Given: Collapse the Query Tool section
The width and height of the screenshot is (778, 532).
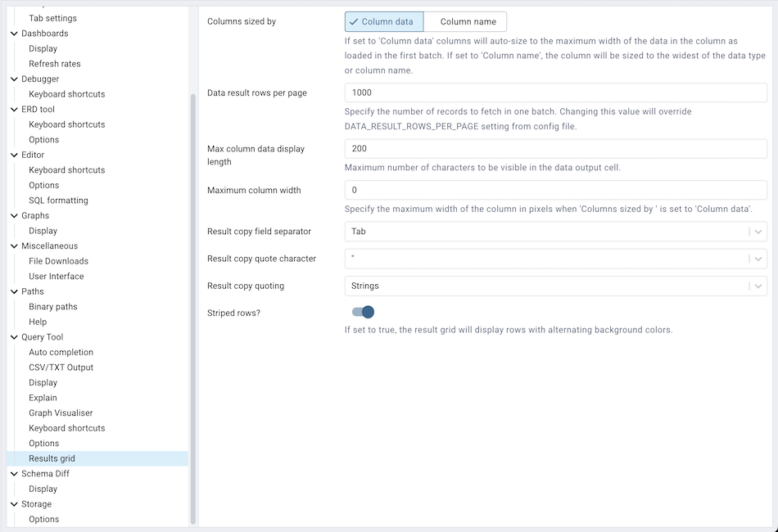Looking at the screenshot, I should point(13,336).
